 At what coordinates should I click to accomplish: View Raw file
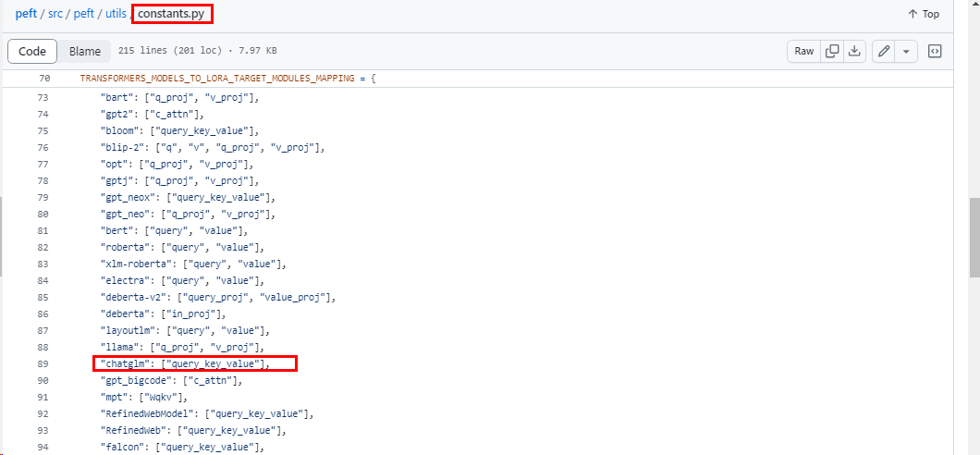tap(803, 51)
